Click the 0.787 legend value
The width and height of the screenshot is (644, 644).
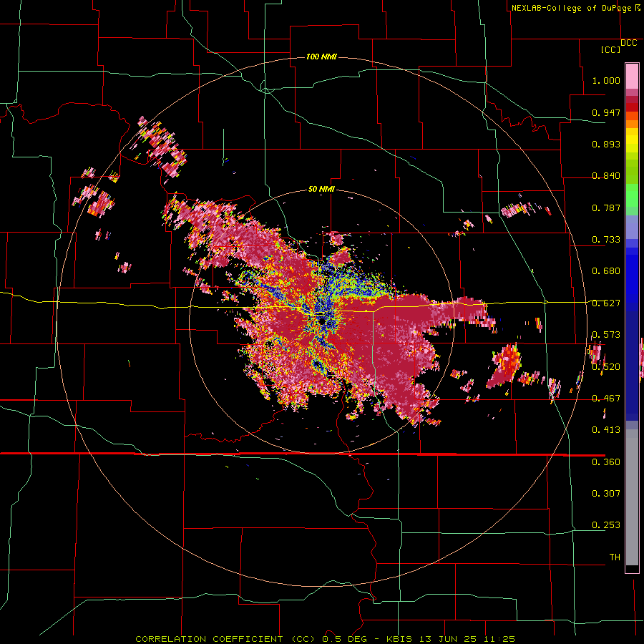coord(606,208)
